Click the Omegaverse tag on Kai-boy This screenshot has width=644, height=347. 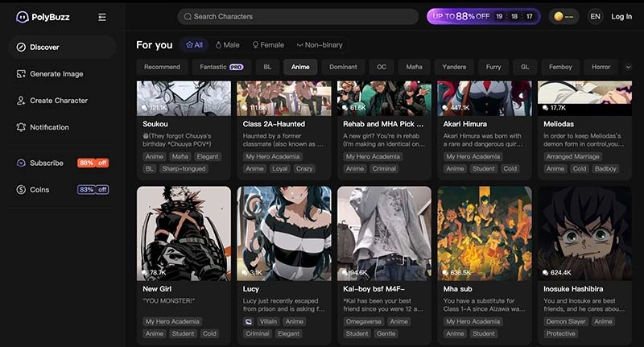364,321
